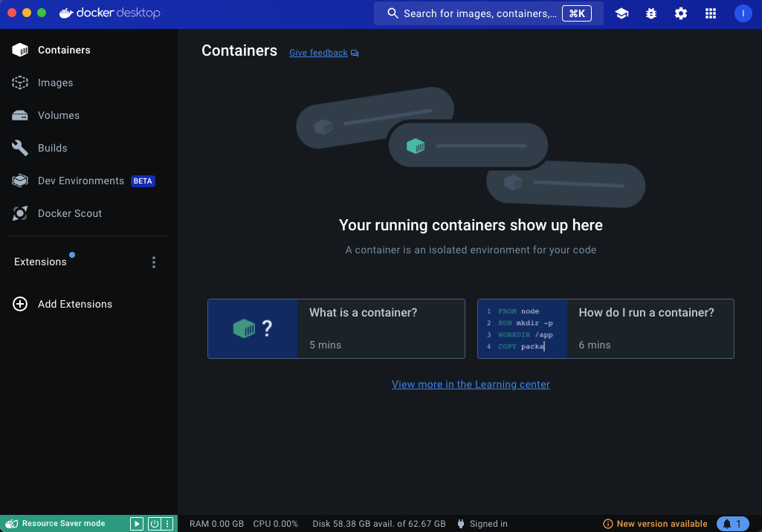Go to the Docker Scout section
762x532 pixels.
[x=70, y=213]
